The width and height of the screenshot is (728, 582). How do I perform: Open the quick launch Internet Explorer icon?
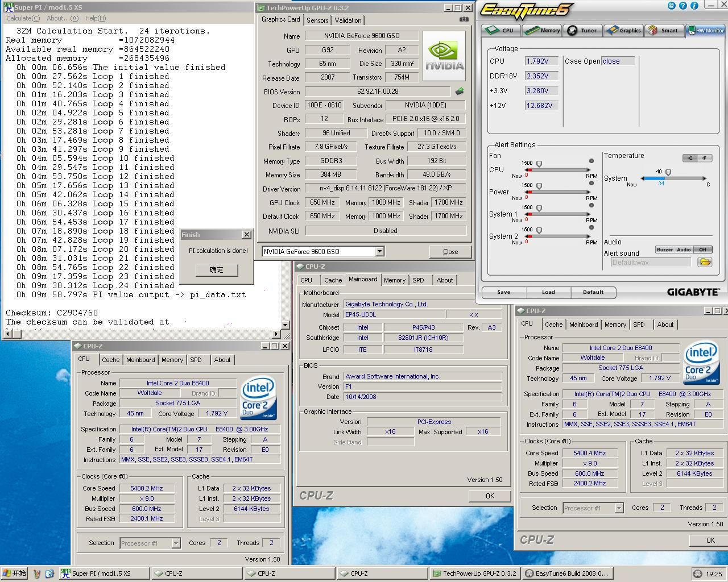[49, 573]
